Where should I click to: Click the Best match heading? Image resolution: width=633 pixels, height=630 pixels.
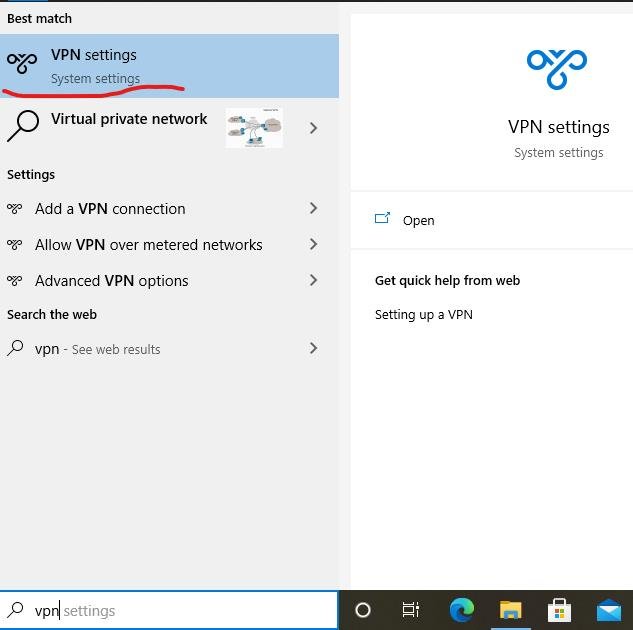[40, 19]
